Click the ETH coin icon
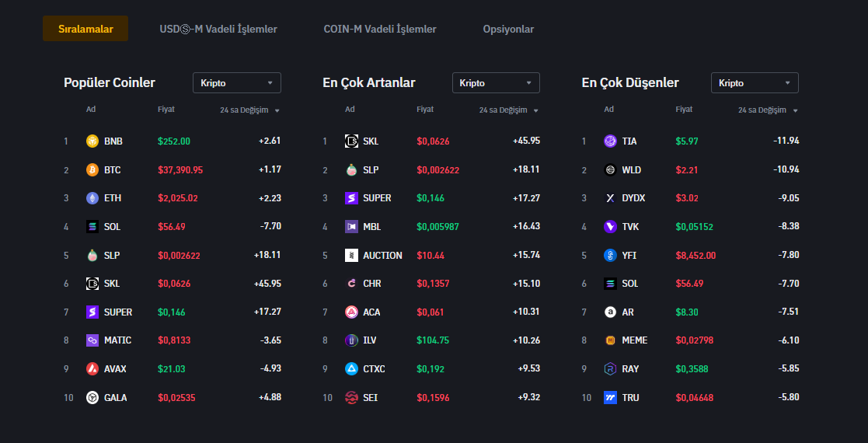 pos(92,198)
